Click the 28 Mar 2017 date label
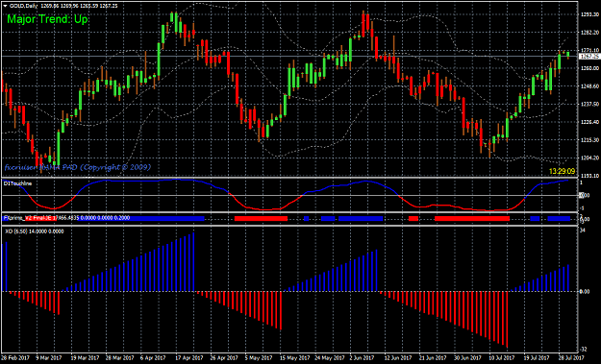Screen dimensions: 601x364 pos(120,358)
